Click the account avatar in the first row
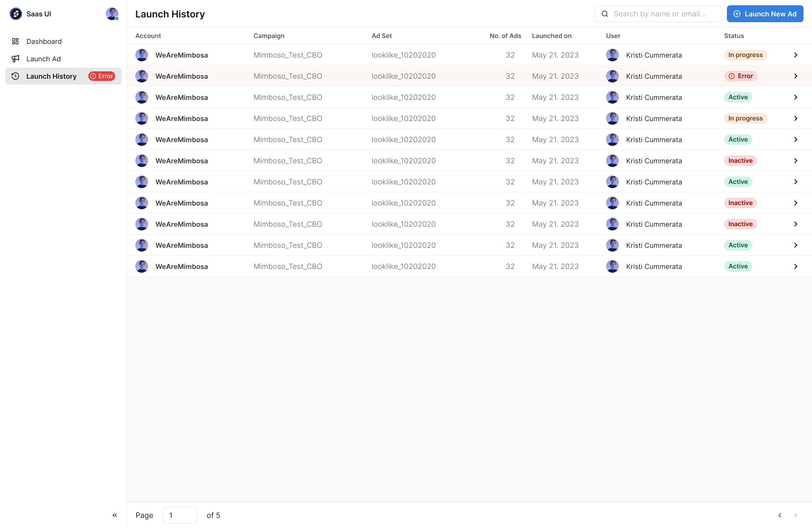The image size is (812, 529). pos(142,55)
